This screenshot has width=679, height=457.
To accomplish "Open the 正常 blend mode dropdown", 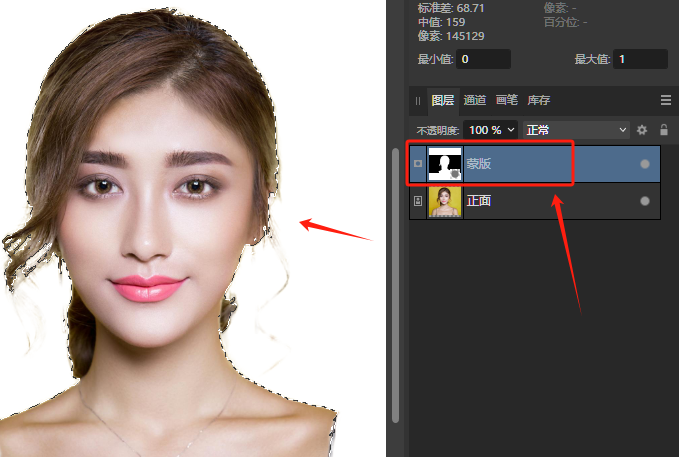I will (576, 130).
